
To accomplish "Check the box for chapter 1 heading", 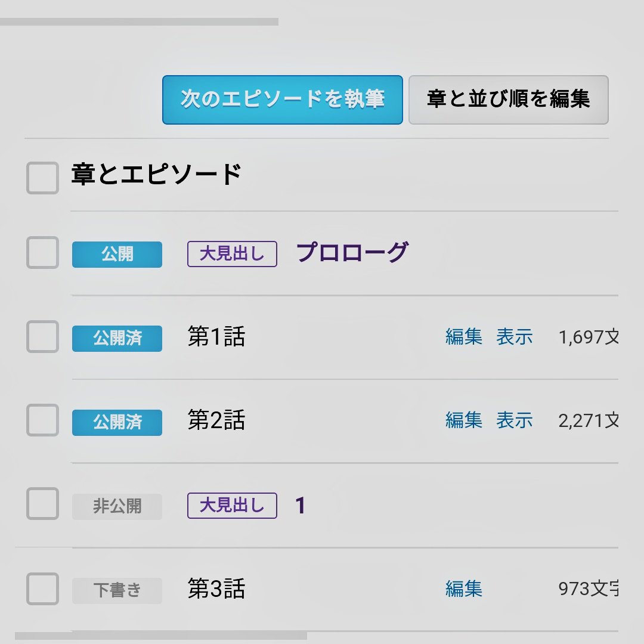I will tap(42, 504).
